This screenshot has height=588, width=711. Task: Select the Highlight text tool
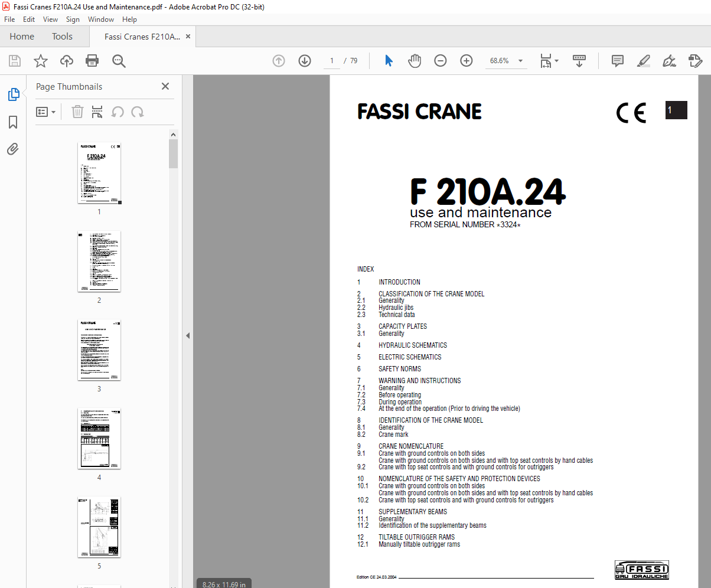click(x=643, y=61)
